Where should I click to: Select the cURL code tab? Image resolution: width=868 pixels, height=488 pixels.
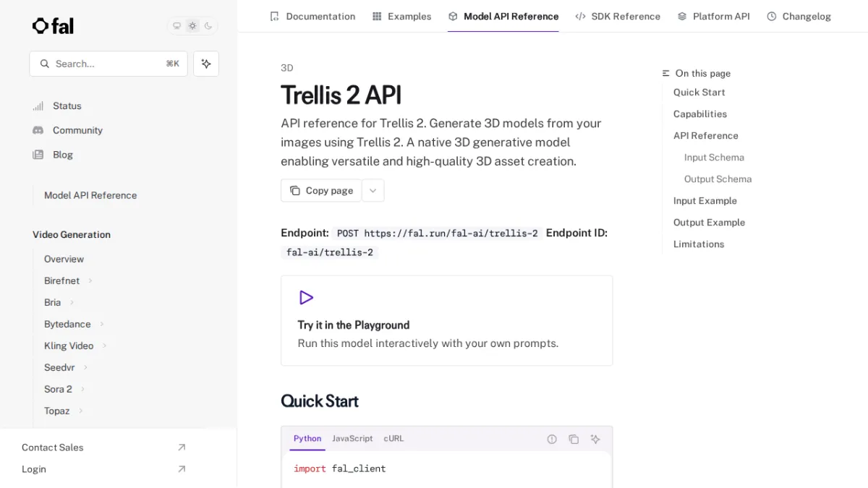tap(394, 439)
